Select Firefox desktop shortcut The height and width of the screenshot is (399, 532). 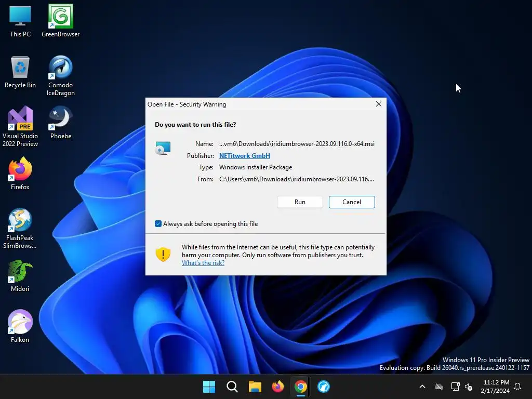pos(20,174)
